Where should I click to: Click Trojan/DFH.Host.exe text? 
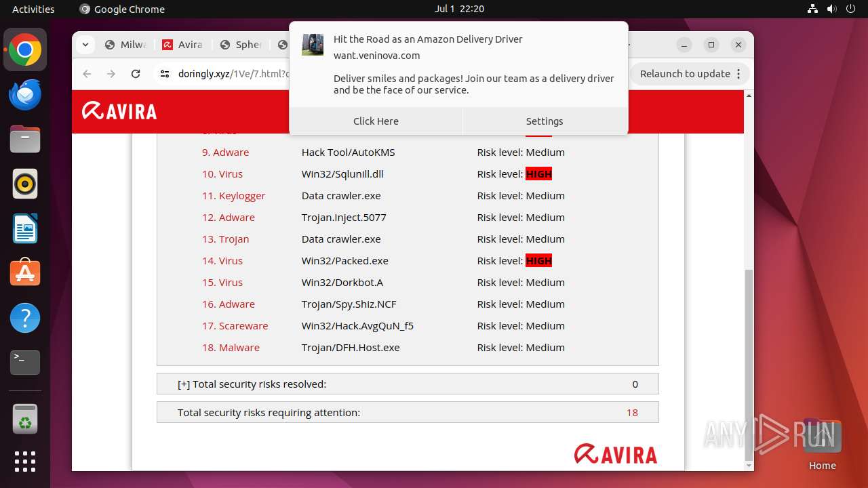coord(351,348)
